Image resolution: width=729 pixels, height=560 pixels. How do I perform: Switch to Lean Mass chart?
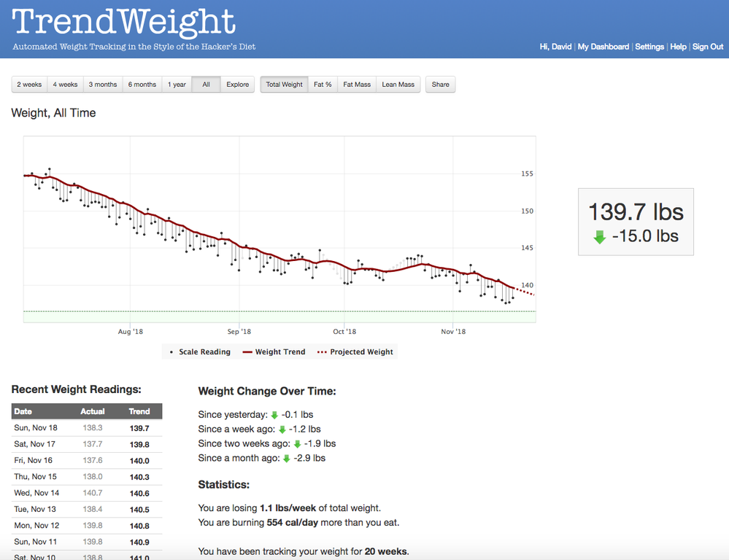coord(398,85)
